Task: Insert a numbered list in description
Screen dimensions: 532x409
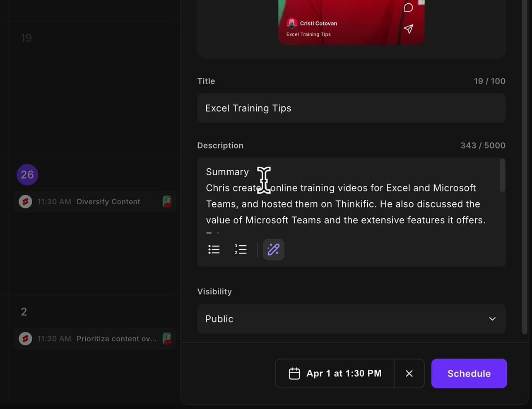Action: [x=241, y=249]
